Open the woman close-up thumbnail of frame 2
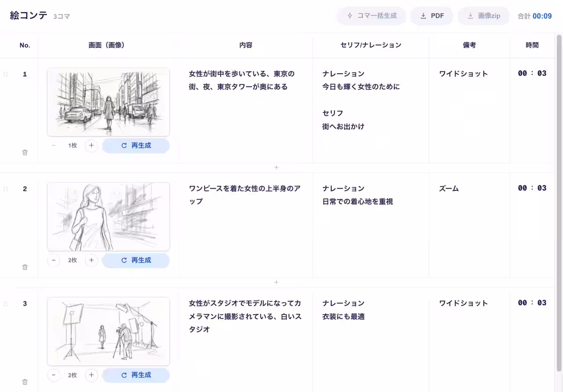The height and width of the screenshot is (392, 563). [x=108, y=217]
